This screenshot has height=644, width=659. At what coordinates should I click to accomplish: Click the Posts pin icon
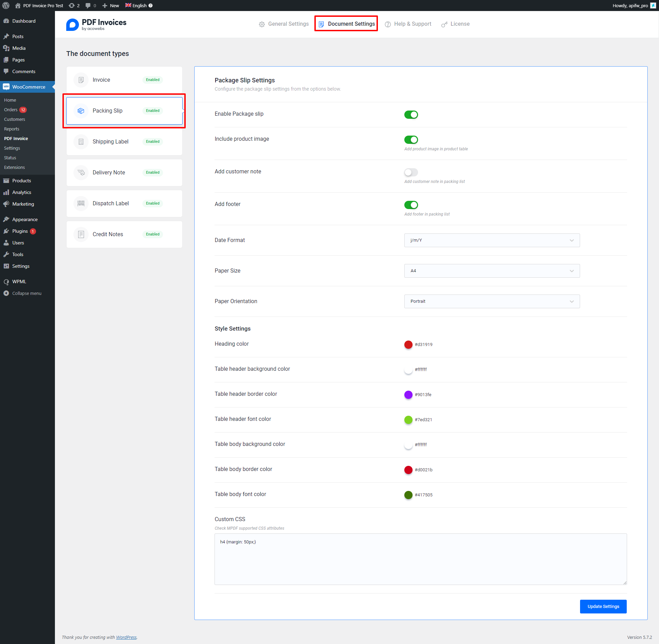(6, 36)
